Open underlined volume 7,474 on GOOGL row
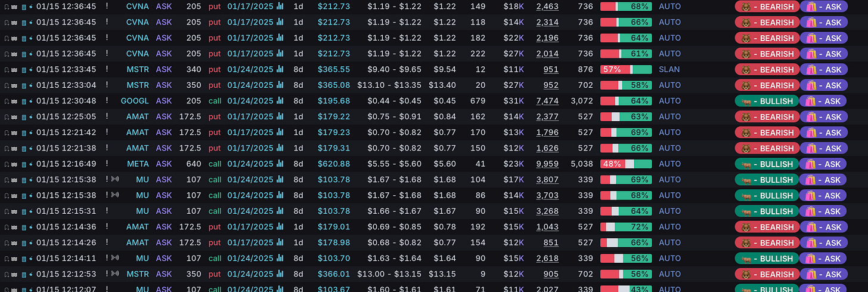This screenshot has height=292, width=868. click(x=547, y=101)
